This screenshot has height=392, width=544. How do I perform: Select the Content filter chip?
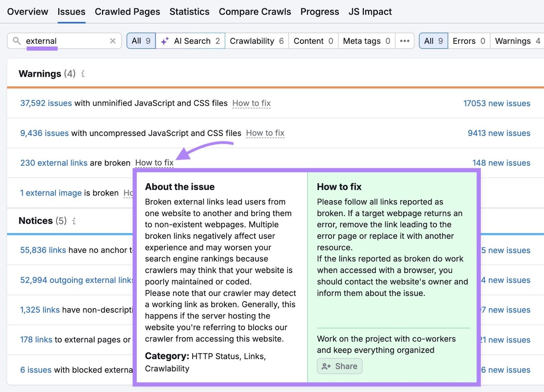pyautogui.click(x=312, y=41)
